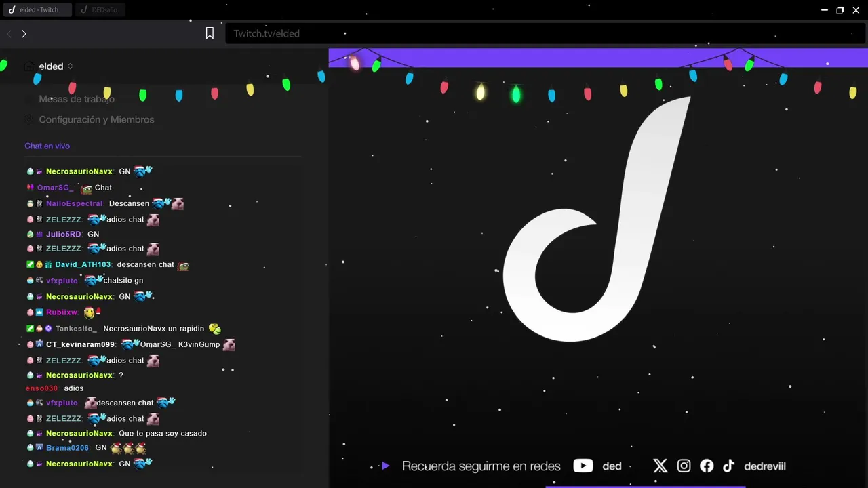868x488 pixels.
Task: Click the large white d logo
Action: [597, 219]
